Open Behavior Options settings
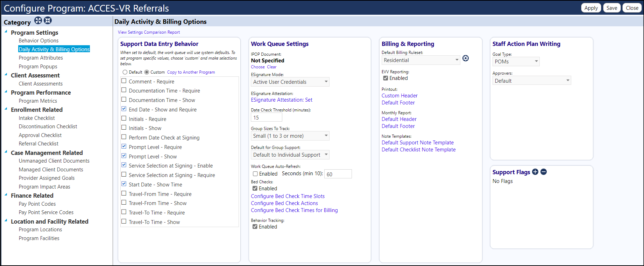Image resolution: width=644 pixels, height=266 pixels. [x=38, y=41]
